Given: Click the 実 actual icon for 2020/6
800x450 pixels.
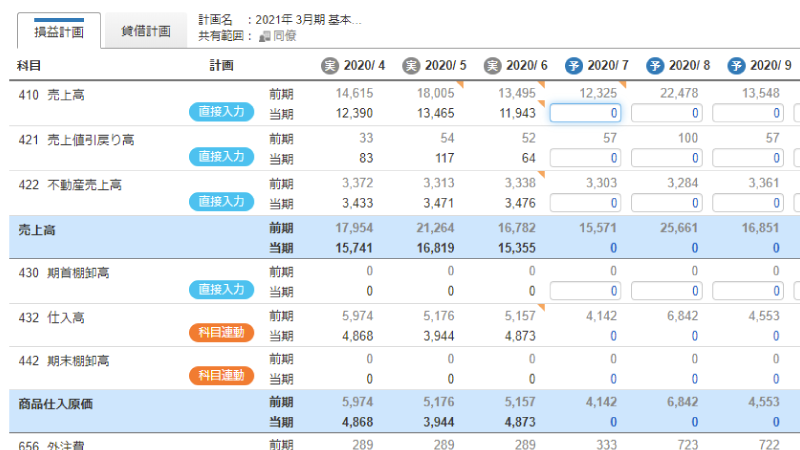Looking at the screenshot, I should [x=492, y=65].
